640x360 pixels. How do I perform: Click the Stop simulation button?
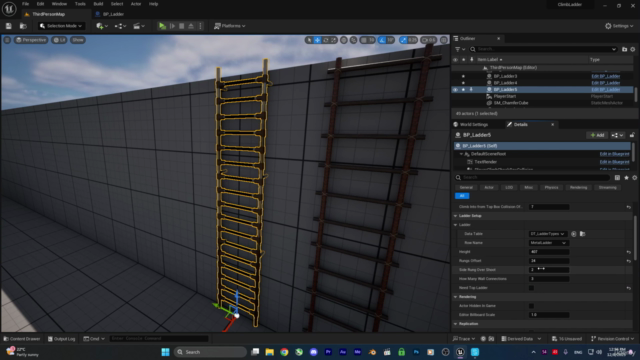pyautogui.click(x=182, y=26)
